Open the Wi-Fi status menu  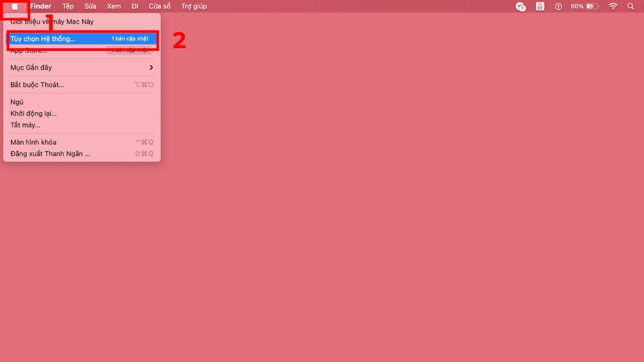(613, 6)
